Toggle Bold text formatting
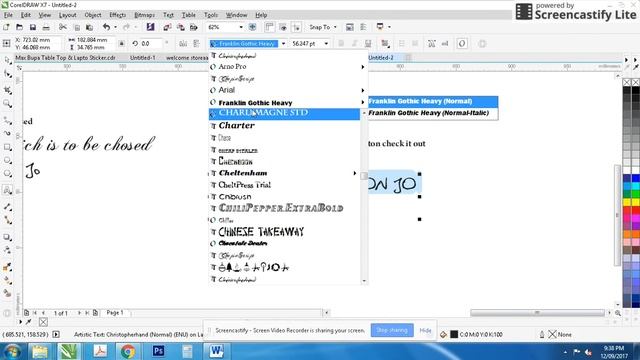The height and width of the screenshot is (360, 640). tap(341, 44)
